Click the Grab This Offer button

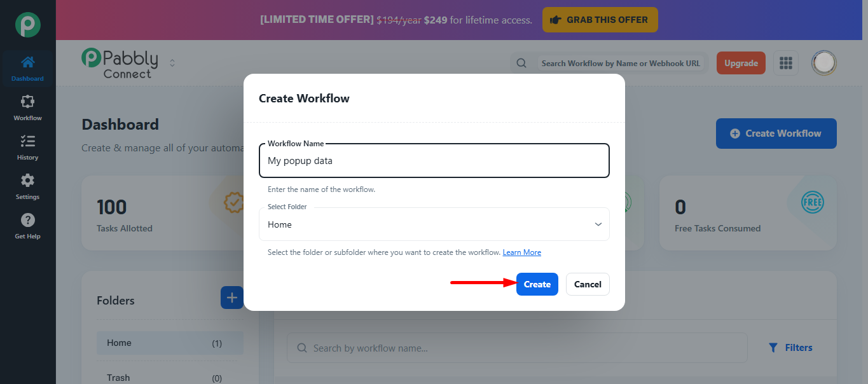tap(600, 20)
